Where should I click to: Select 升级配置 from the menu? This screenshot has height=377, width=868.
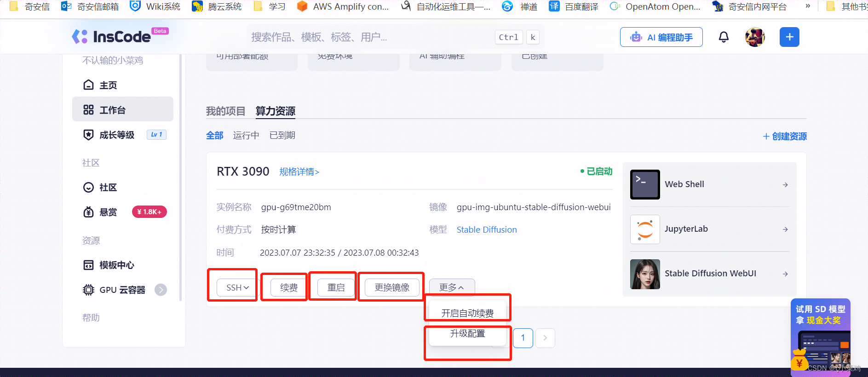(467, 333)
